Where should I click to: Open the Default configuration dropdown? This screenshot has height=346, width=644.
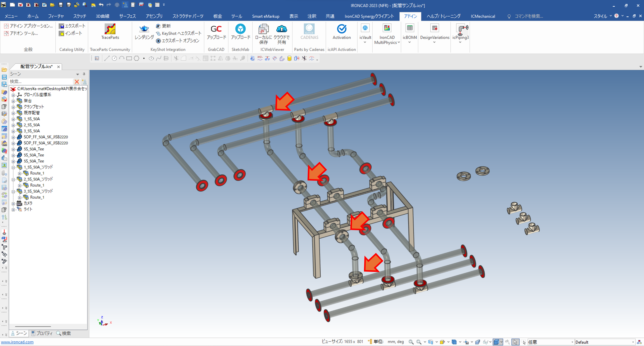[x=633, y=342]
